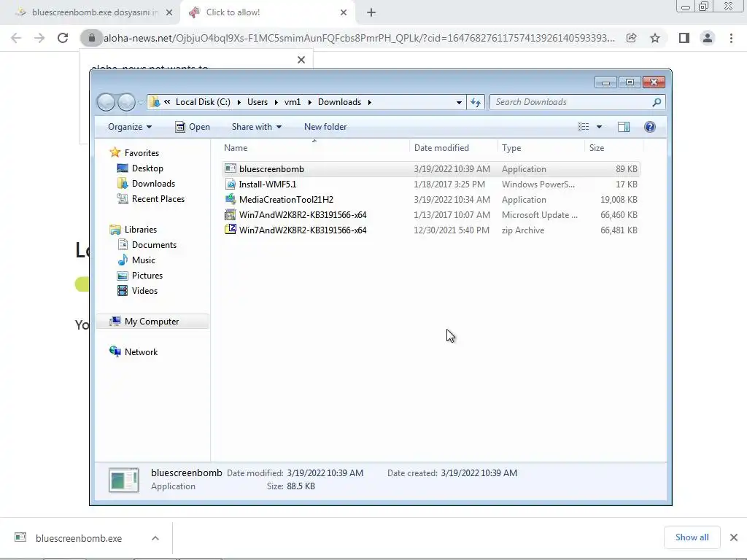Sort files by Type column
The image size is (747, 560).
(x=541, y=147)
